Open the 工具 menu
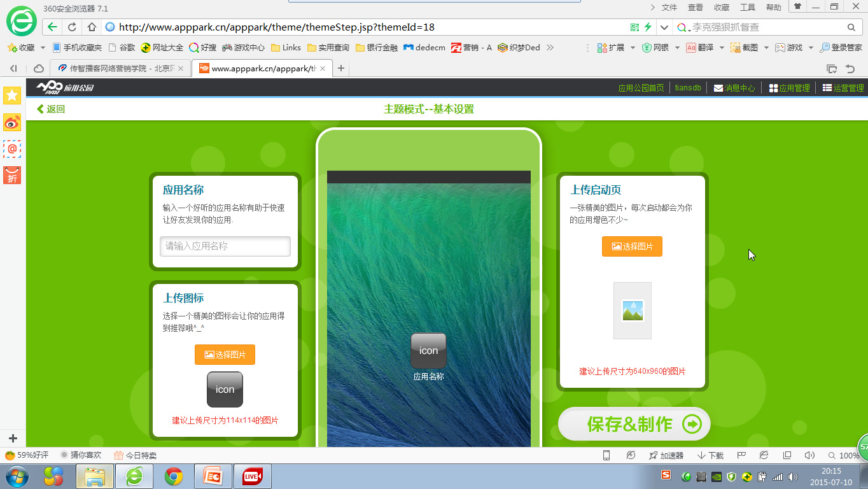 (747, 8)
